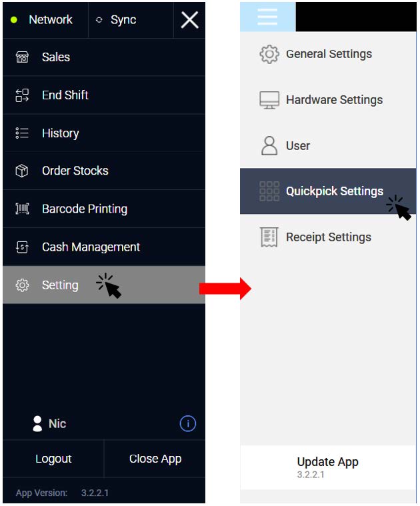Click the Sales storefront icon

(22, 57)
